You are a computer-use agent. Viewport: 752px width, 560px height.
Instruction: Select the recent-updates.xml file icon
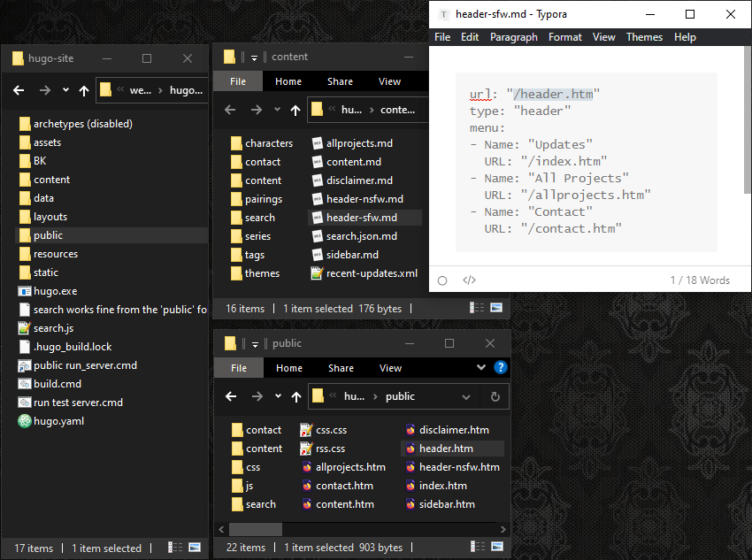click(318, 273)
